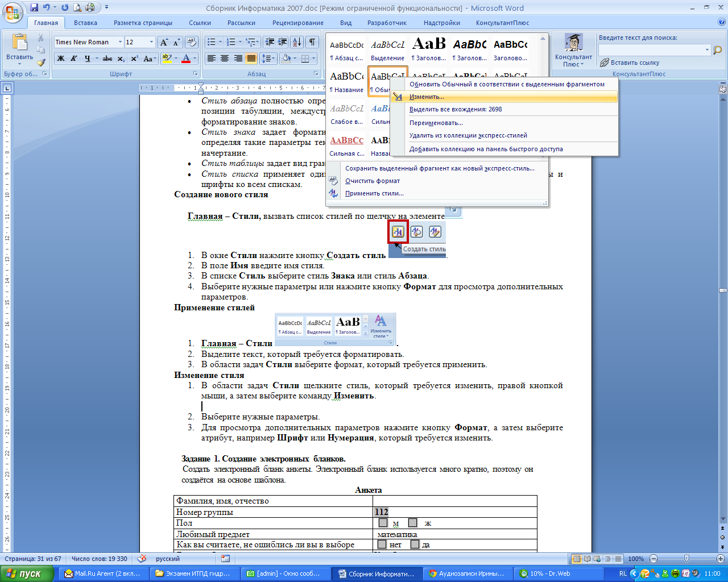Toggle the show paragraph marks button

(312, 42)
